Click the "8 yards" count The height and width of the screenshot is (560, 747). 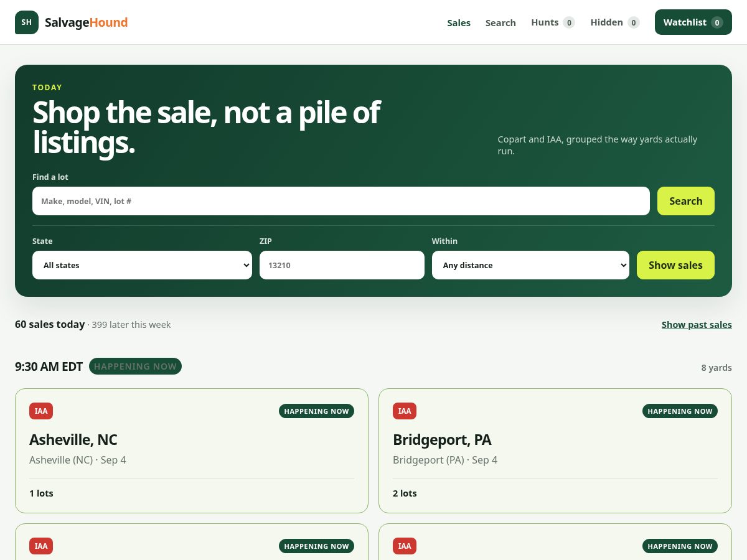pos(716,368)
